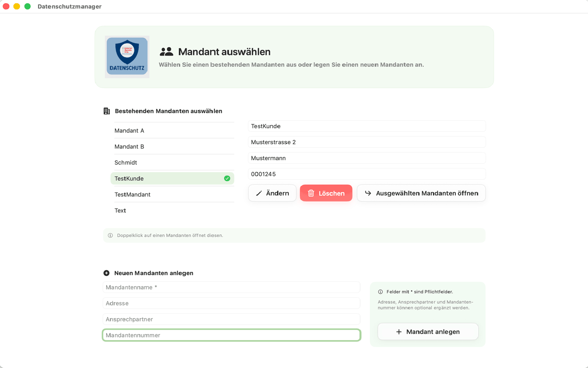This screenshot has height=368, width=588.
Task: Click the Doppelklick auf einen Mandanten hint text
Action: click(x=170, y=236)
